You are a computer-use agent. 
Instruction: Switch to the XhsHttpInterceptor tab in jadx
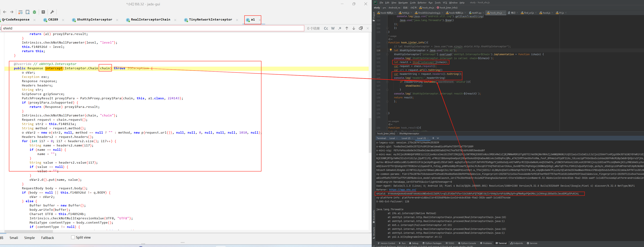pos(94,19)
